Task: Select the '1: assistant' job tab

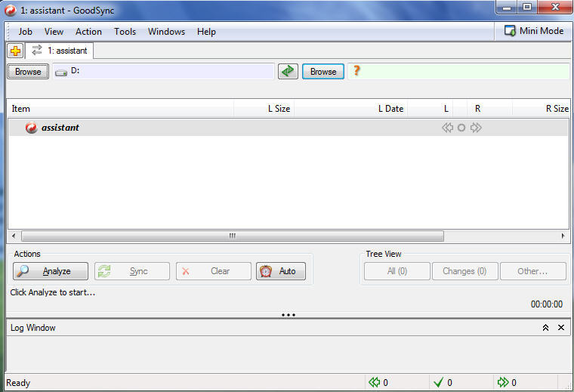Action: pyautogui.click(x=60, y=51)
